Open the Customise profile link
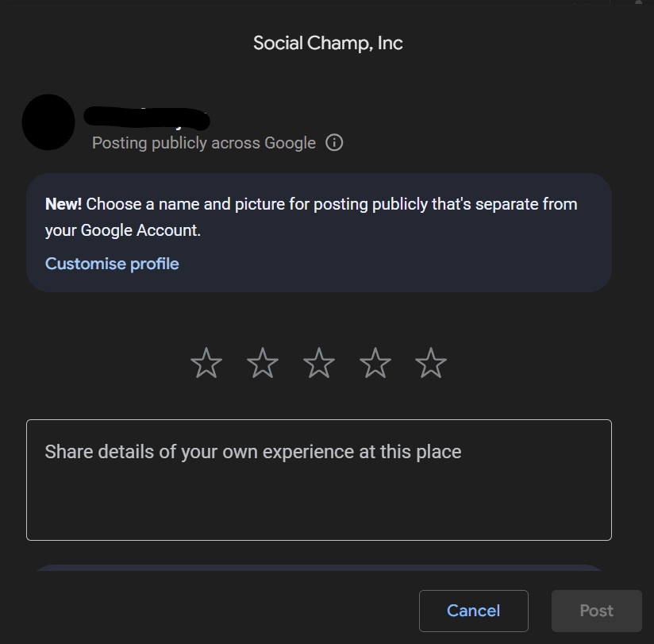The width and height of the screenshot is (654, 644). coord(111,264)
